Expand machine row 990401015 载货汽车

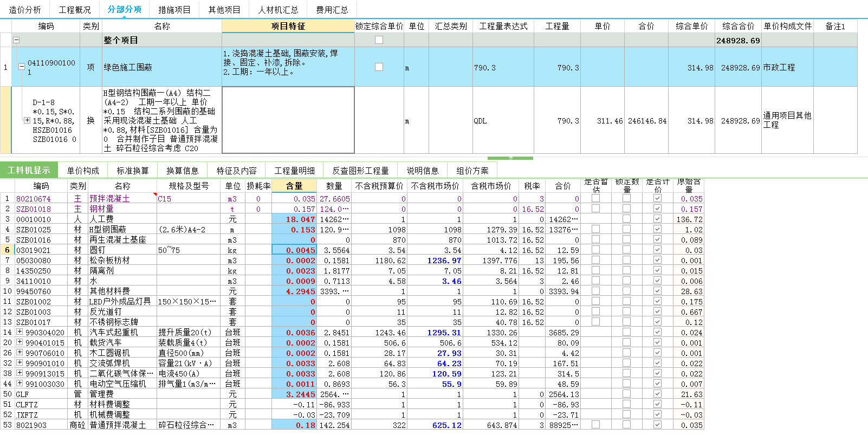(x=20, y=342)
